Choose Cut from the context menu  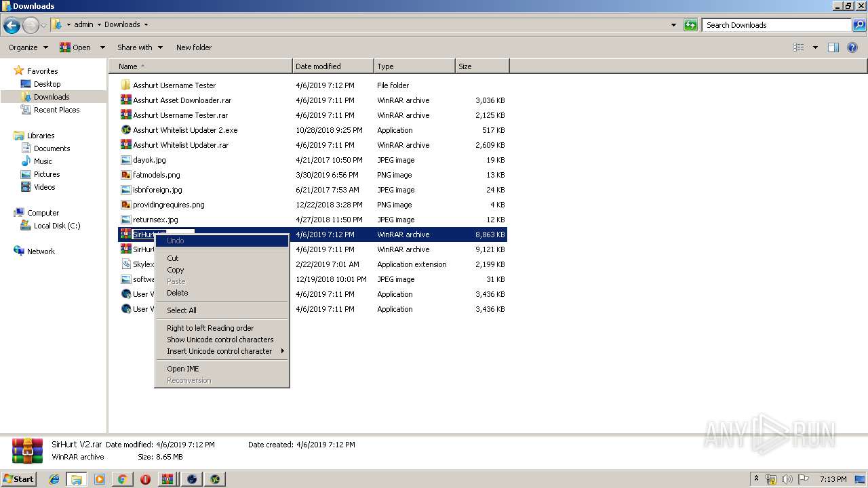pyautogui.click(x=222, y=258)
